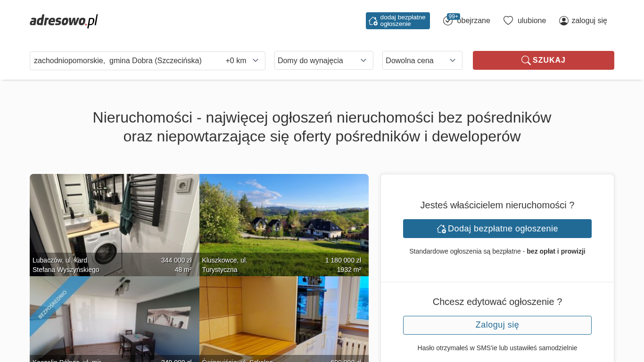The height and width of the screenshot is (362, 644).
Task: Click the heart favorites icon
Action: [x=508, y=20]
